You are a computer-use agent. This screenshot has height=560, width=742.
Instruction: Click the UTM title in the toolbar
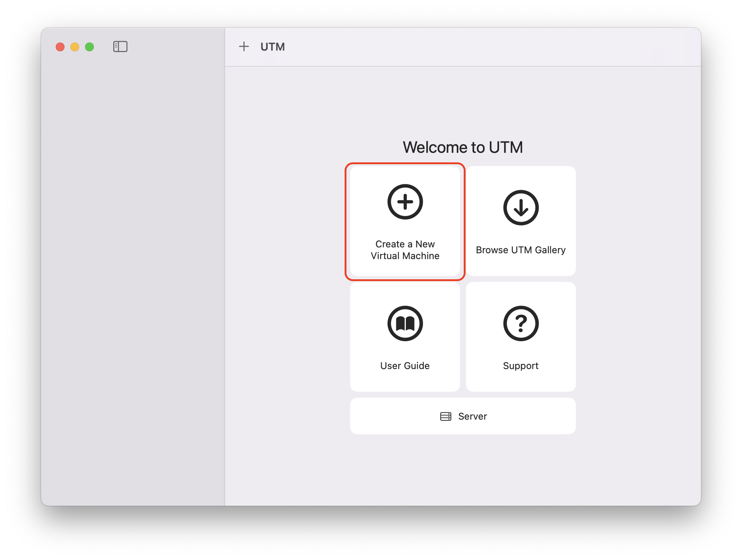click(272, 47)
